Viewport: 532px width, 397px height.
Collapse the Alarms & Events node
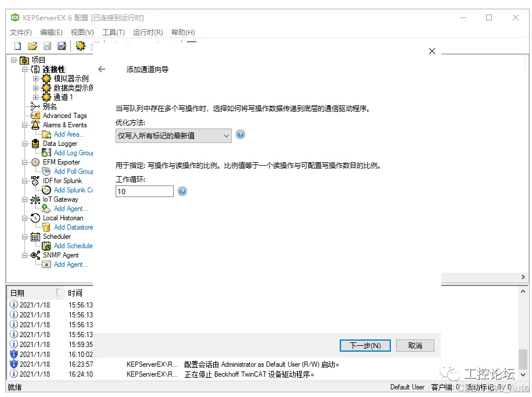25,125
